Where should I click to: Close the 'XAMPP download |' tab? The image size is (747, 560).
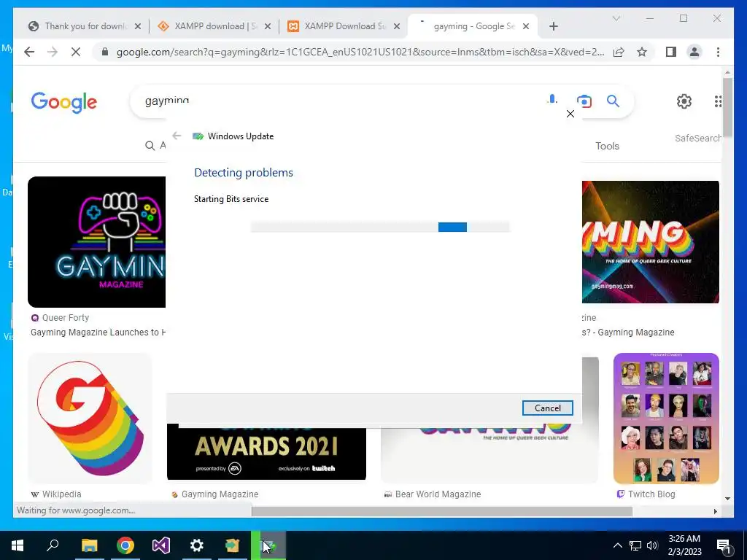(268, 26)
